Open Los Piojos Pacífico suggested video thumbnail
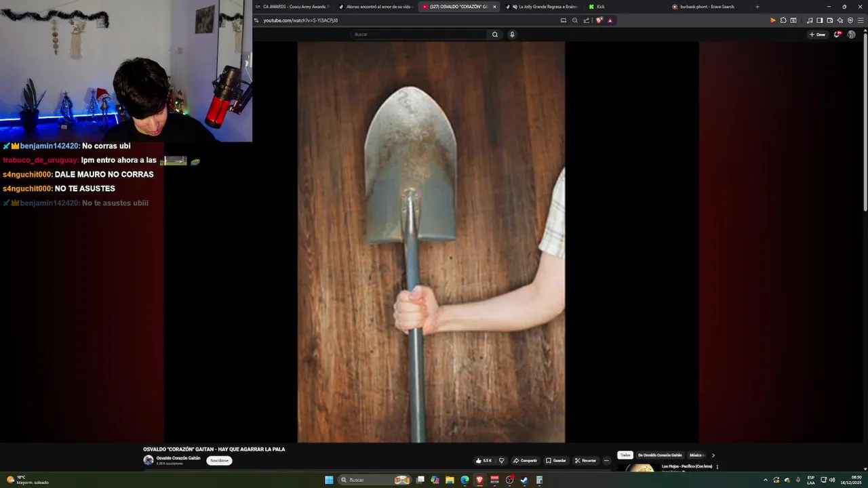Viewport: 868px width, 488px height. 639,467
